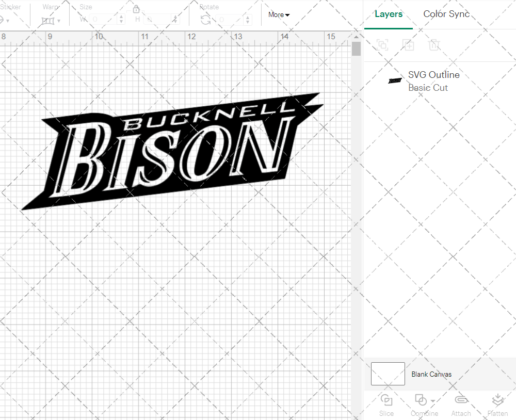Select the SVG Outline Basic Cut layer

click(433, 81)
